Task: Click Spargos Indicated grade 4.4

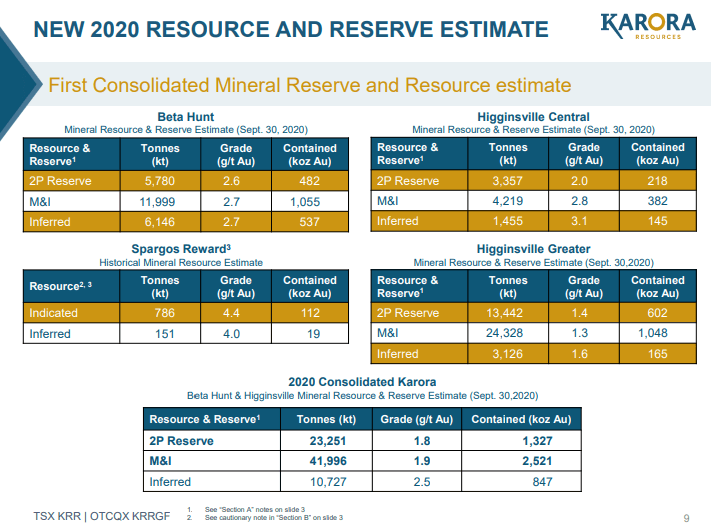Action: [231, 313]
